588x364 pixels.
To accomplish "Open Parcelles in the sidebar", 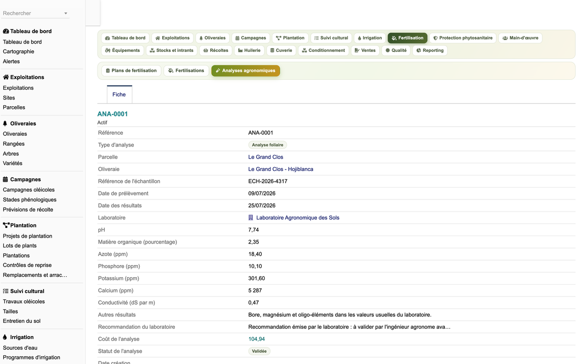I will coord(14,107).
